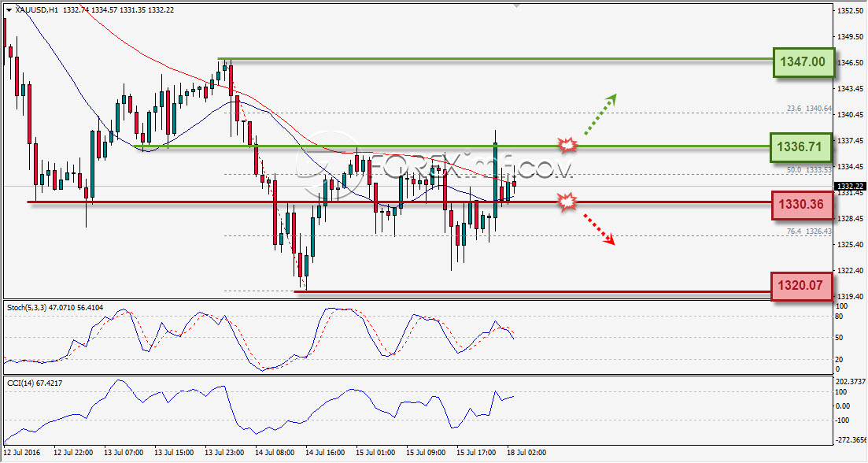The width and height of the screenshot is (868, 463).
Task: Click price axis value 1328.45
Action: 850,219
